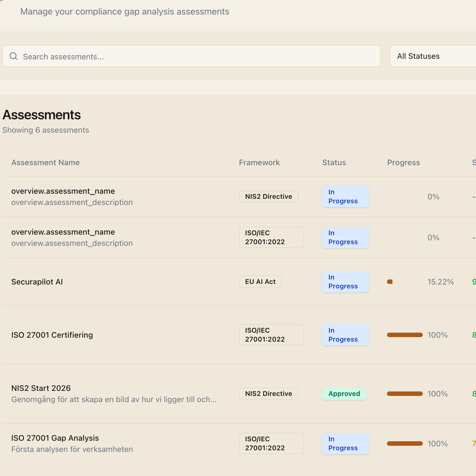Click the Progress column header
This screenshot has height=476, width=476.
[403, 162]
